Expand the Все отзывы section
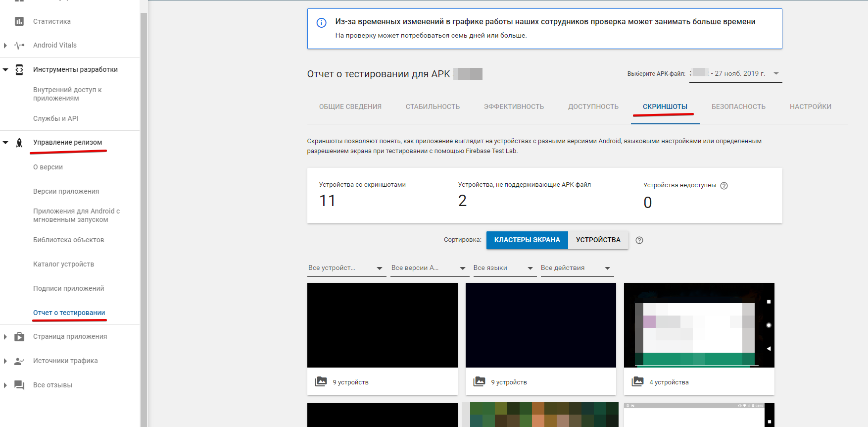 tap(5, 385)
